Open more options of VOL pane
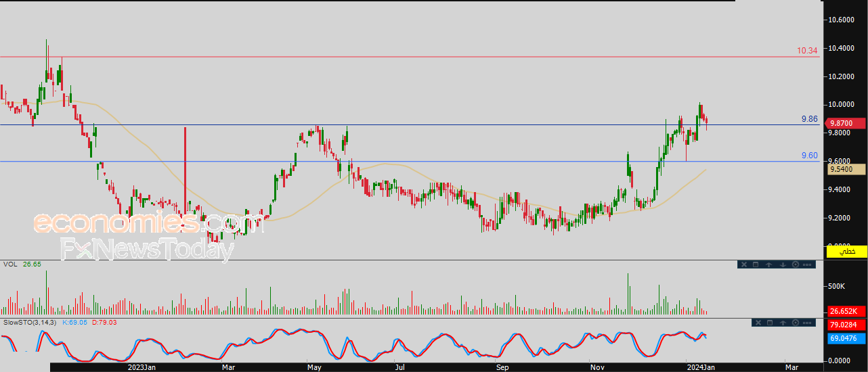Viewport: 868px width, 372px height. pyautogui.click(x=807, y=264)
